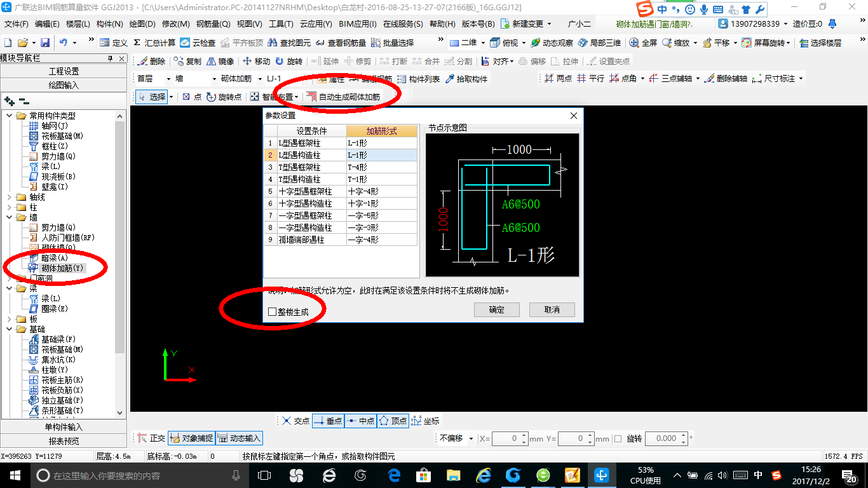Click 移动 move tool

click(257, 62)
